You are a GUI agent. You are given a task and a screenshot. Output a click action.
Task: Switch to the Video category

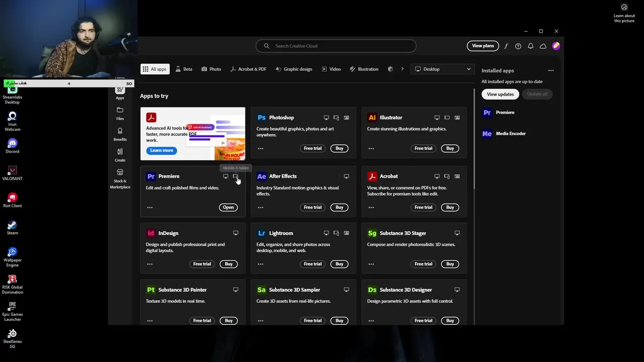[331, 69]
